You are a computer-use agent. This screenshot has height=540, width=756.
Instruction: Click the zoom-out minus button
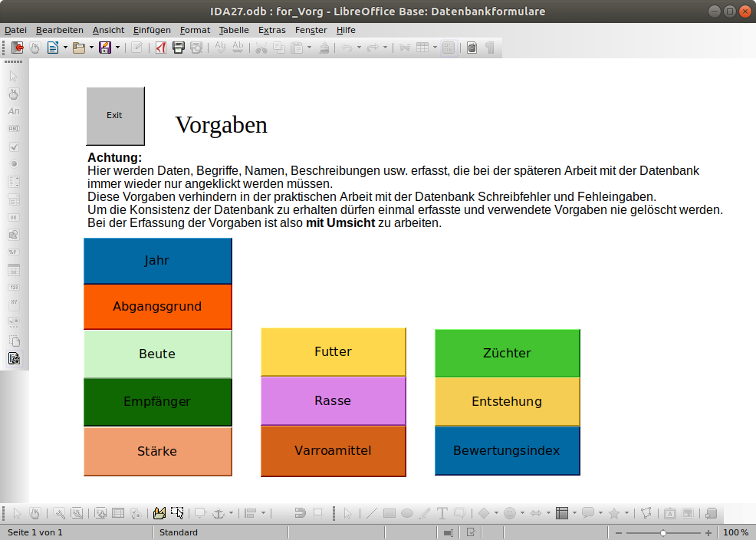coord(619,533)
